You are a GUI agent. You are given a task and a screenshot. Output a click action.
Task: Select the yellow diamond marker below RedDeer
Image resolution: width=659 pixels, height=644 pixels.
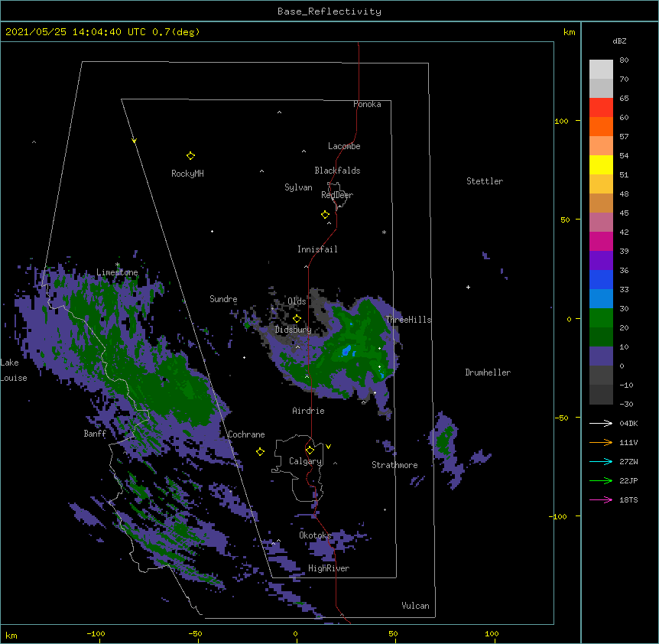pos(326,215)
